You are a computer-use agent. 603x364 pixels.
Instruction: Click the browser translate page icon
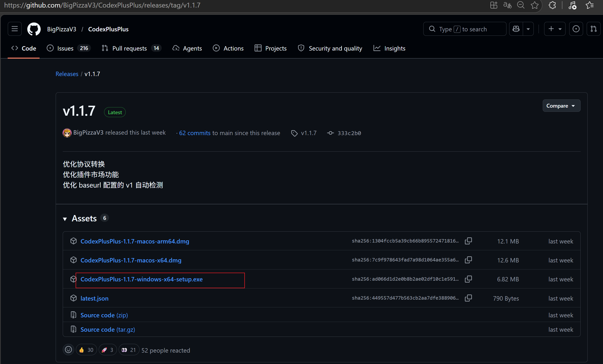[x=507, y=5]
